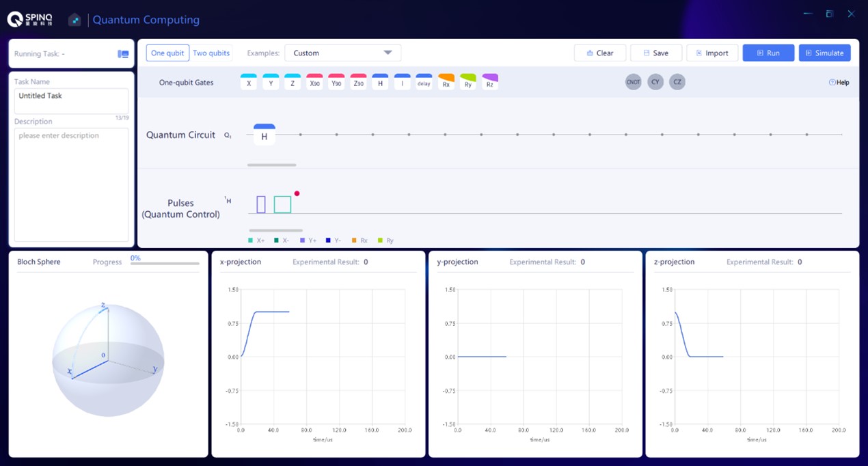The image size is (868, 466).
Task: Clear the quantum circuit
Action: [599, 53]
